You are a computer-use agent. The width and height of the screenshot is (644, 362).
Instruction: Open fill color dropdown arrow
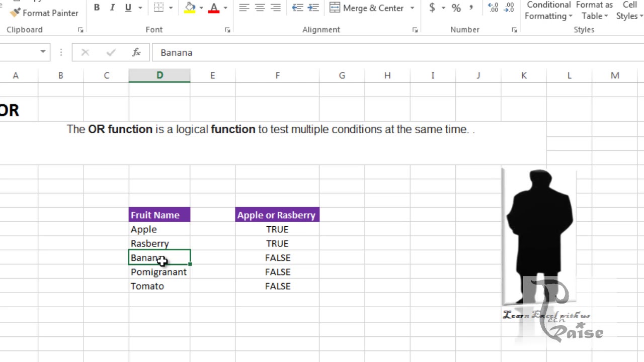click(201, 8)
